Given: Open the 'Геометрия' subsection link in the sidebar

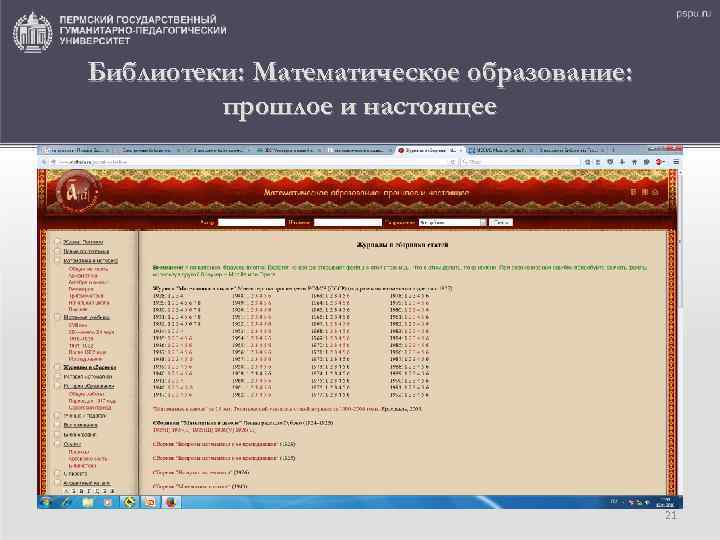Looking at the screenshot, I should click(x=81, y=289).
